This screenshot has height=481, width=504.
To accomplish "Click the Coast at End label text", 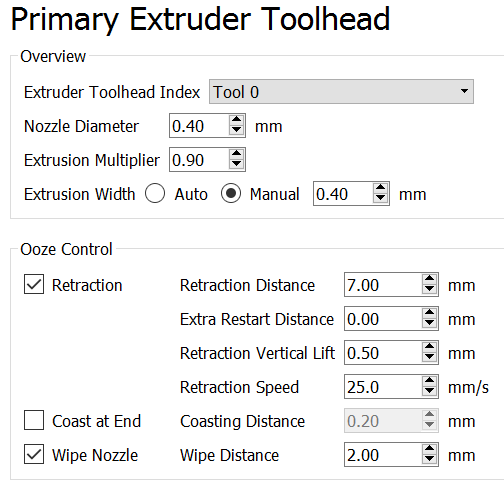I will click(x=97, y=421).
